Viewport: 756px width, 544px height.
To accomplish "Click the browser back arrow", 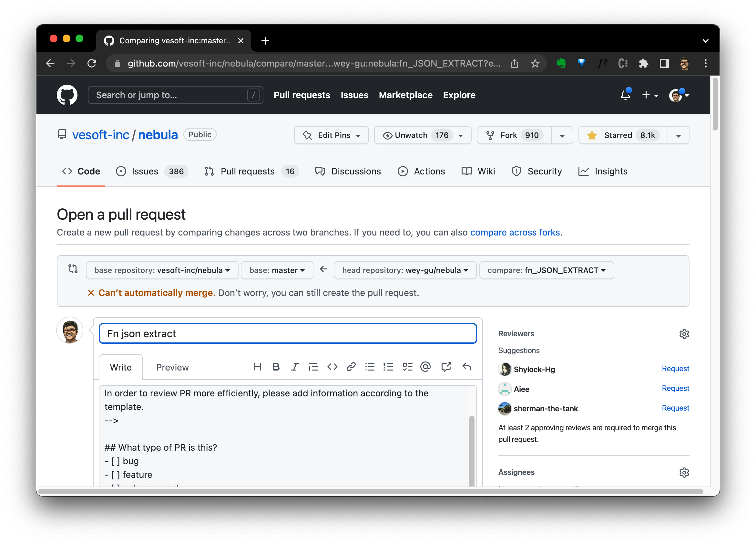I will [x=50, y=63].
